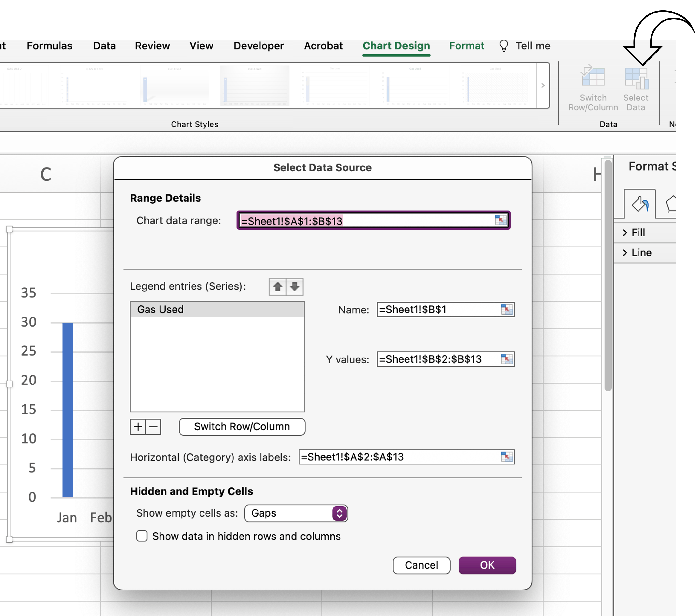Click range picker icon in Chart data range

coord(501,220)
